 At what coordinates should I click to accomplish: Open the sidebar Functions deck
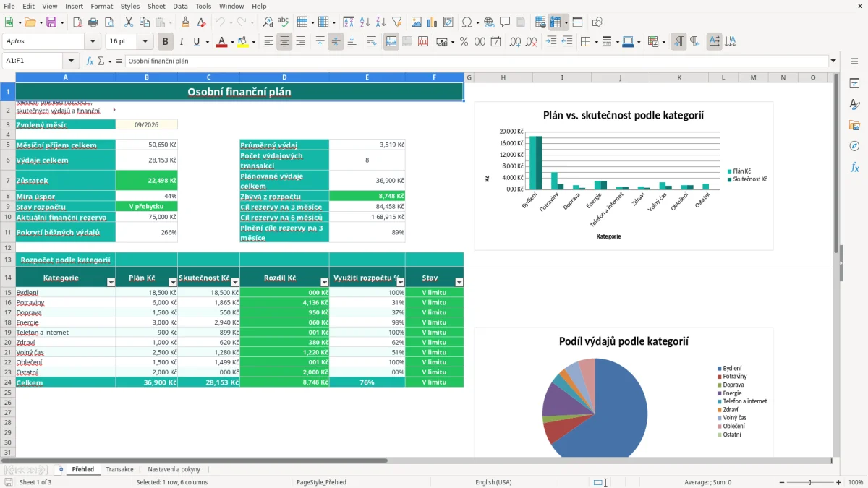(x=854, y=167)
